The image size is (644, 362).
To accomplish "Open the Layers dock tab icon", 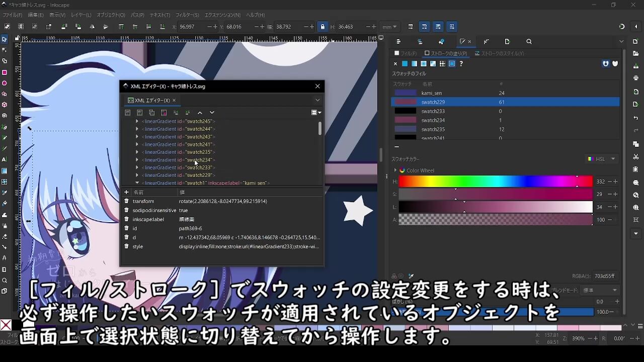I will pyautogui.click(x=420, y=42).
